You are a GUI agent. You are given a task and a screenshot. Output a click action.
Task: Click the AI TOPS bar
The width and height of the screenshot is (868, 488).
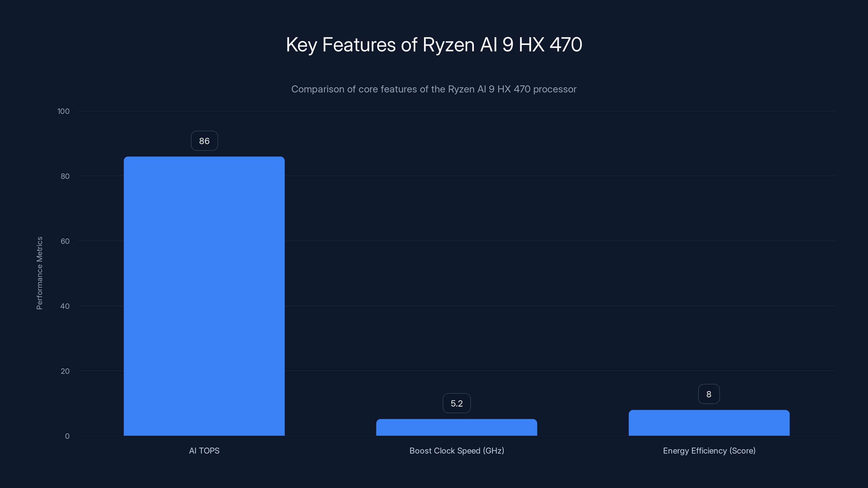tap(204, 296)
